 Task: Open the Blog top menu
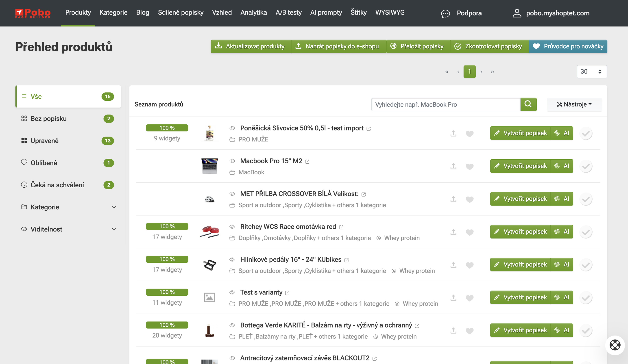[143, 13]
